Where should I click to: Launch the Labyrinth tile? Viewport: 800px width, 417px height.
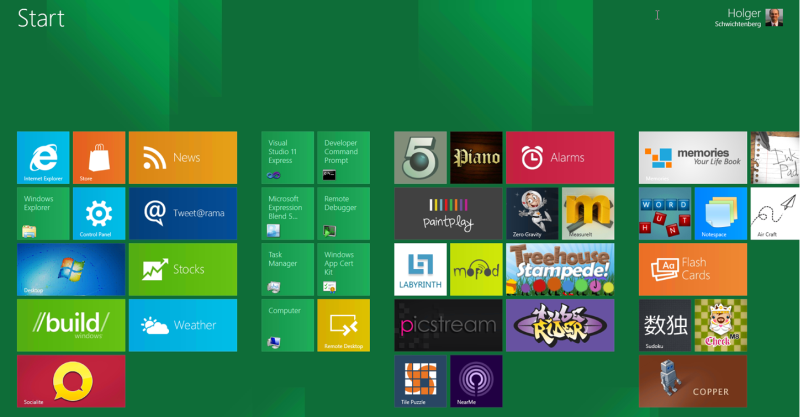(x=420, y=269)
